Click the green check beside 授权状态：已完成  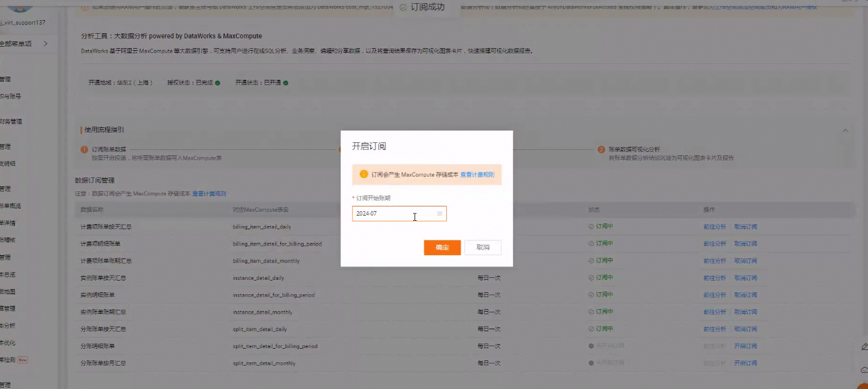(x=218, y=82)
